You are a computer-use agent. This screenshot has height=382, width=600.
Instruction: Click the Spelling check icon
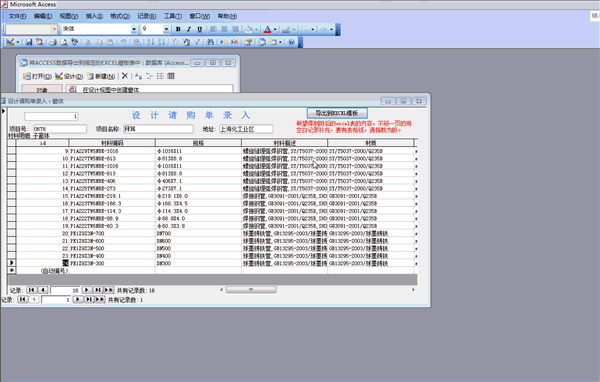(x=75, y=42)
